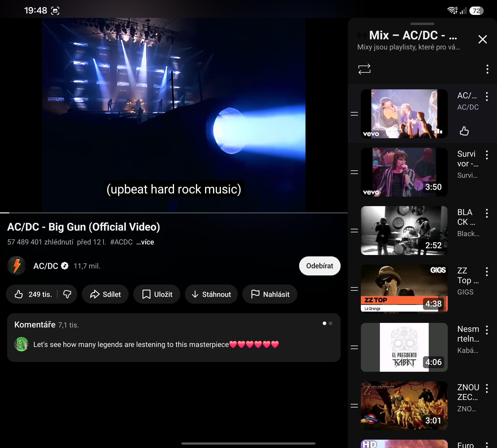Tap the playlist panel drag handle
The width and height of the screenshot is (497, 448).
422,24
